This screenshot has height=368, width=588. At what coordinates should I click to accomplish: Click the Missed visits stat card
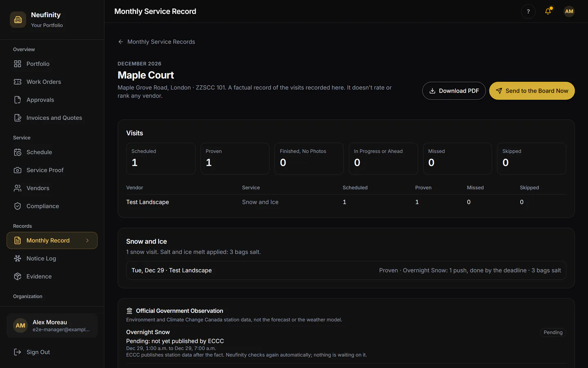pos(457,159)
